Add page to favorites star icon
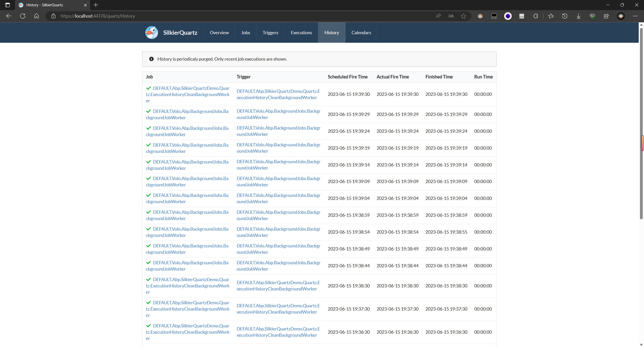Screen dimensions: 644x347 [463, 16]
